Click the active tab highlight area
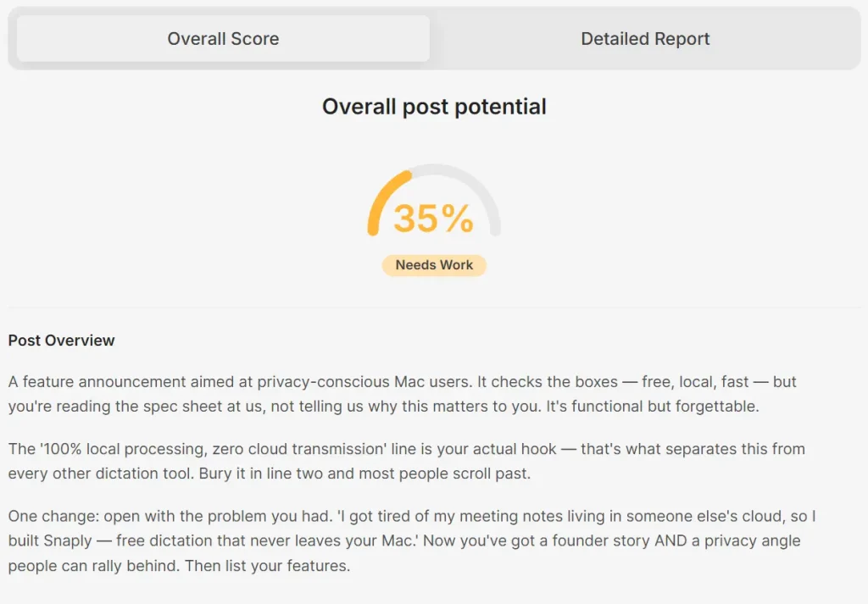The width and height of the screenshot is (868, 604). click(x=223, y=38)
